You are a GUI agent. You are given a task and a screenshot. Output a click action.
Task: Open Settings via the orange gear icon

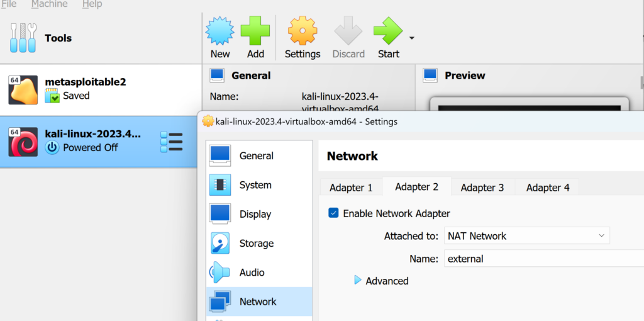(303, 31)
